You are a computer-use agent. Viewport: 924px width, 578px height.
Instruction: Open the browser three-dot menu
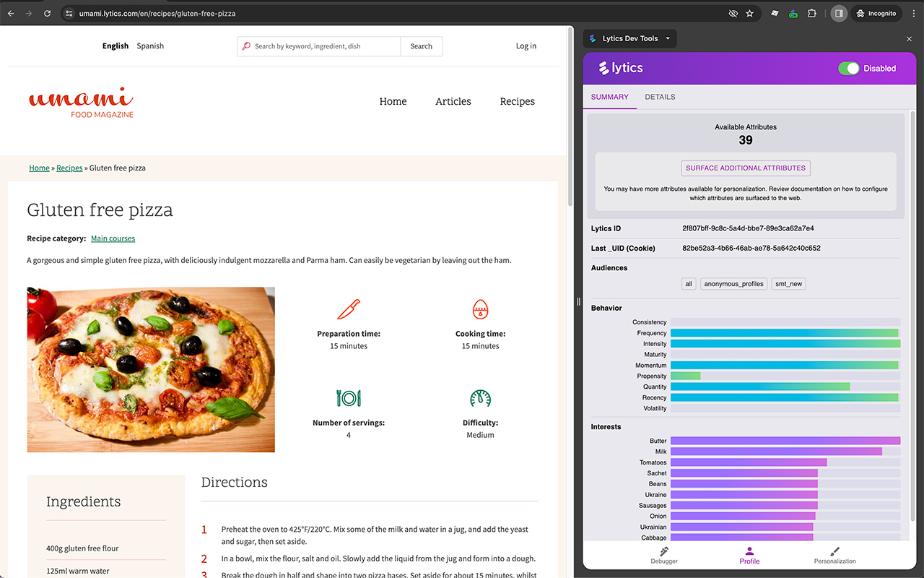tap(913, 13)
